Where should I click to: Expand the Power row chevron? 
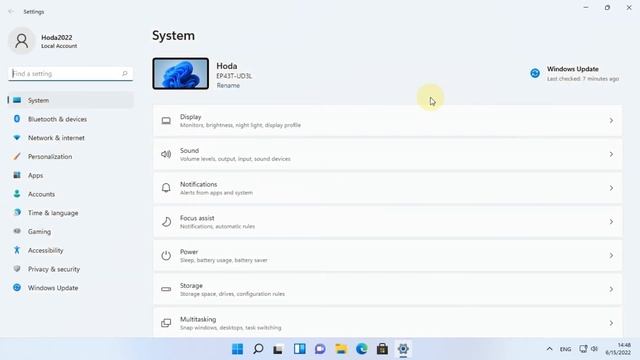pyautogui.click(x=611, y=256)
